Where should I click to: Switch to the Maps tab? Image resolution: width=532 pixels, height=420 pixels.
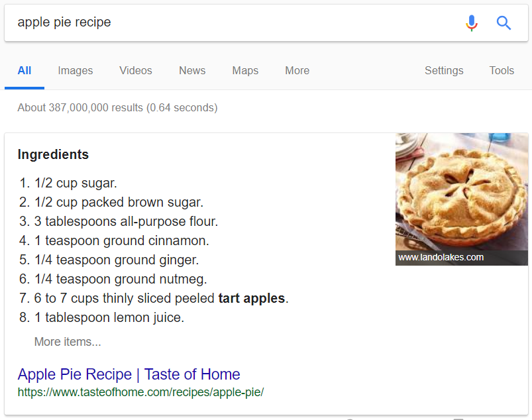click(x=244, y=70)
